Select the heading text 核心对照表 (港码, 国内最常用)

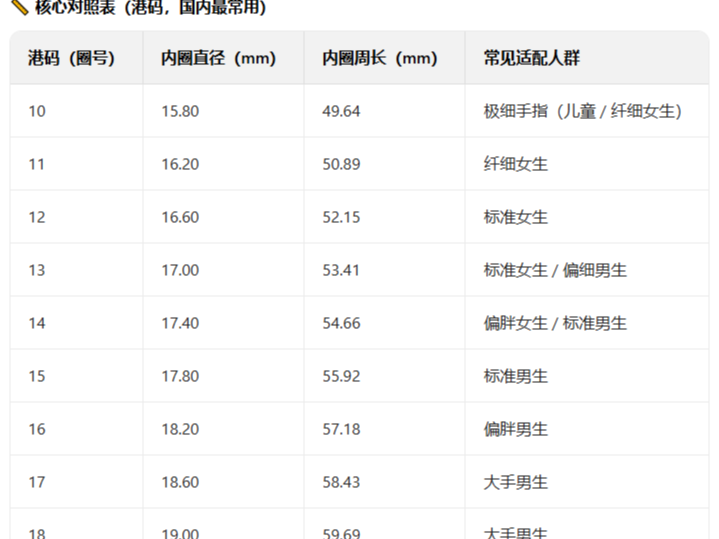(150, 7)
